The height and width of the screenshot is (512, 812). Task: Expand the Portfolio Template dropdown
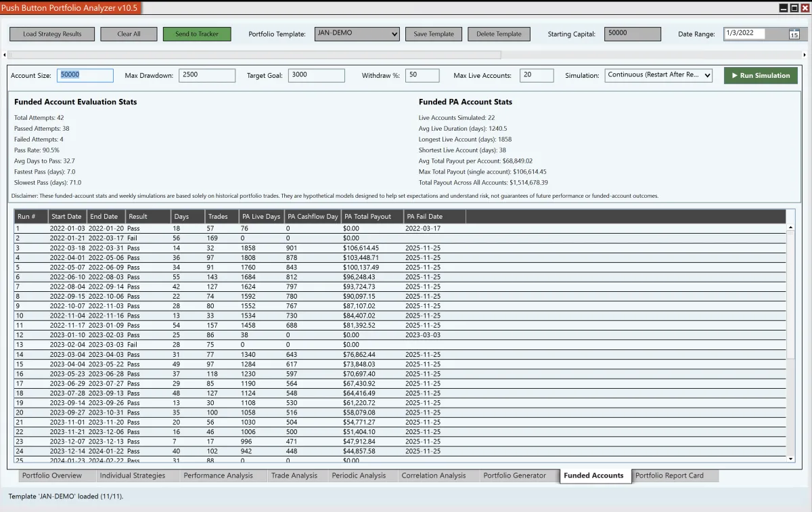[357, 34]
